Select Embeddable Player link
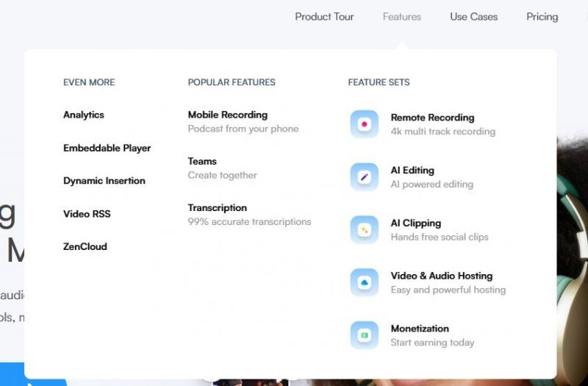This screenshot has width=588, height=386. (x=107, y=148)
